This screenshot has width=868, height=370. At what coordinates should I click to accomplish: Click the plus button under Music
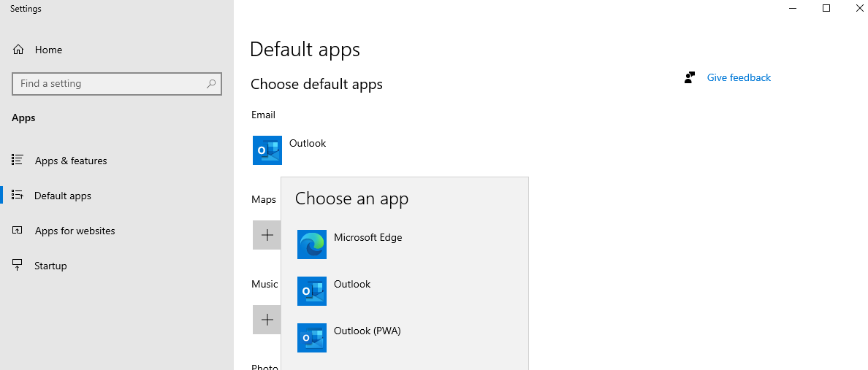pos(267,320)
